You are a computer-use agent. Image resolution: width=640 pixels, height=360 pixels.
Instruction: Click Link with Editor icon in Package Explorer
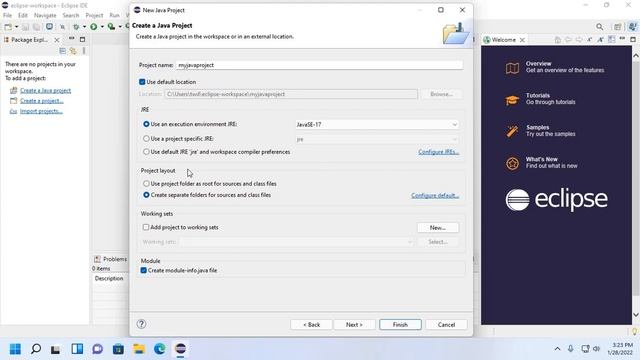(73, 51)
